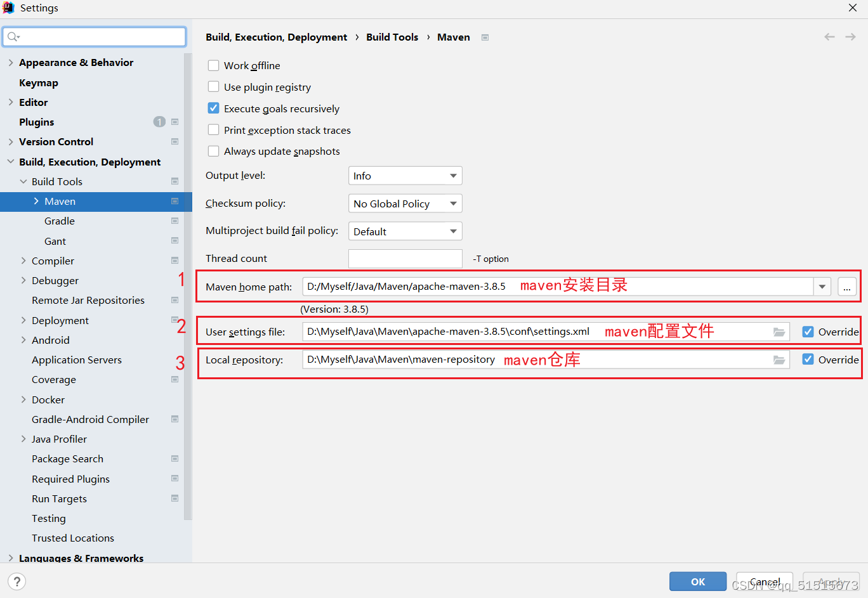868x598 pixels.
Task: Click the project-level icon beside Gant
Action: [174, 241]
